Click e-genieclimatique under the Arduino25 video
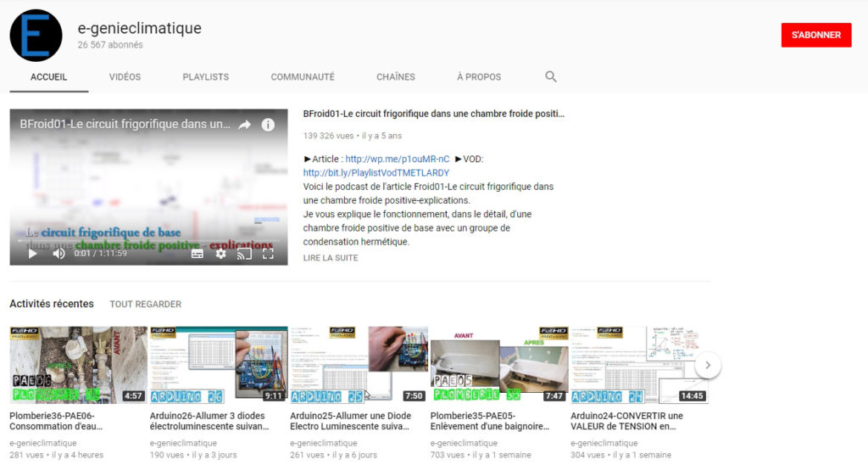Viewport: 868px width, 465px height. click(324, 444)
